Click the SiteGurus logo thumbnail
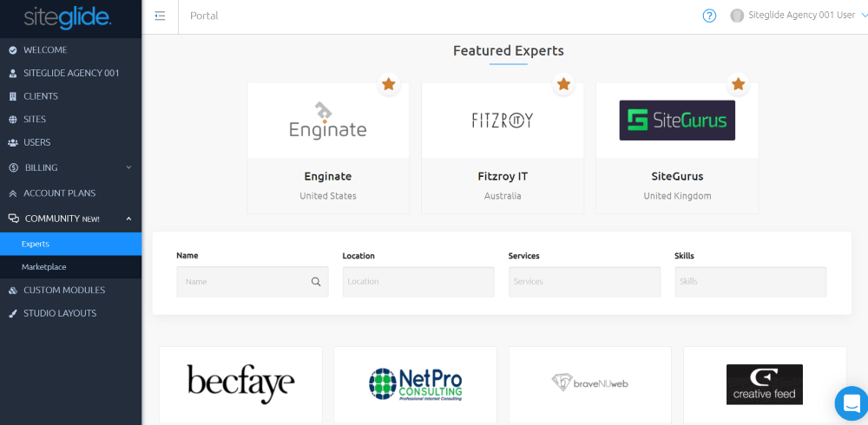This screenshot has width=868, height=425. (677, 120)
